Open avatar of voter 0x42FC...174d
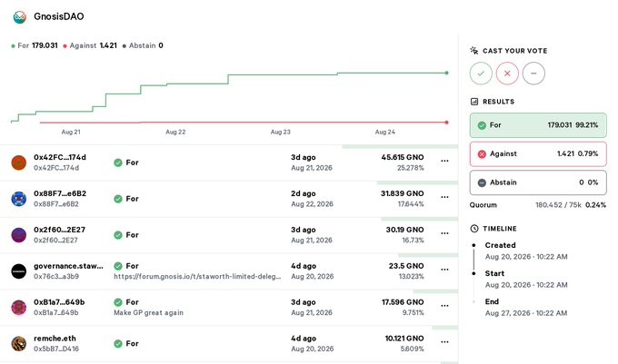The width and height of the screenshot is (618, 364). [18, 162]
